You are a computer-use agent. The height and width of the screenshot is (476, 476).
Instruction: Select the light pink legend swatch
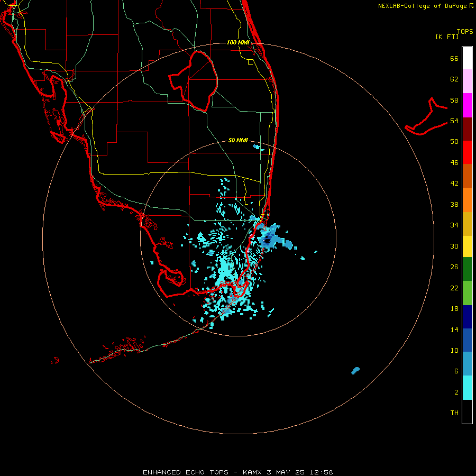pyautogui.click(x=467, y=81)
